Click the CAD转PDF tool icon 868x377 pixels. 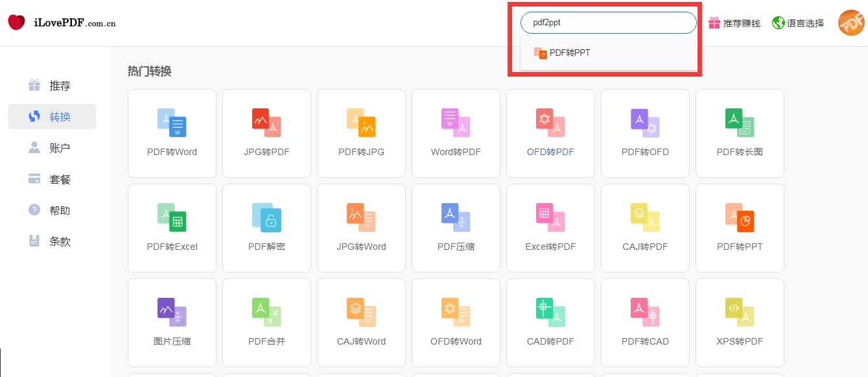[x=550, y=312]
